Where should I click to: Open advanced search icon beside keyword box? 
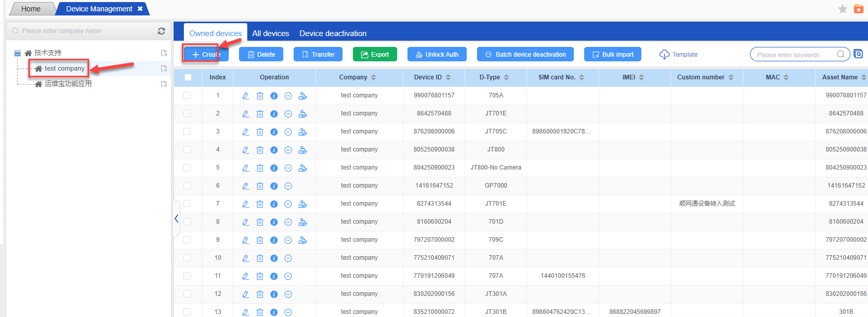[x=858, y=54]
